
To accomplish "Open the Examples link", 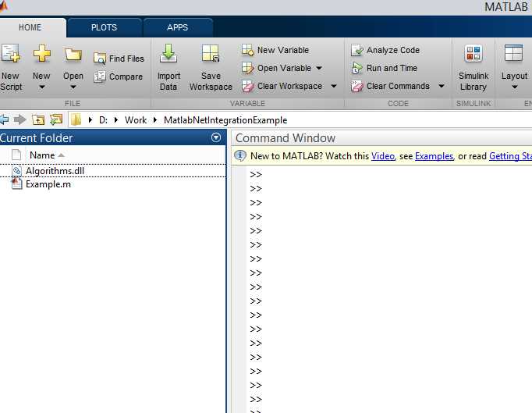I will [434, 156].
